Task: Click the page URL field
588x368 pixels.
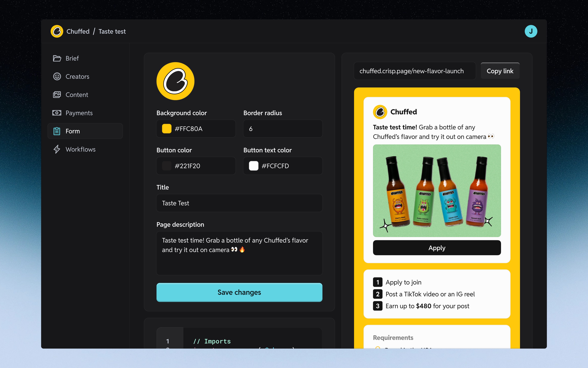Action: 415,71
